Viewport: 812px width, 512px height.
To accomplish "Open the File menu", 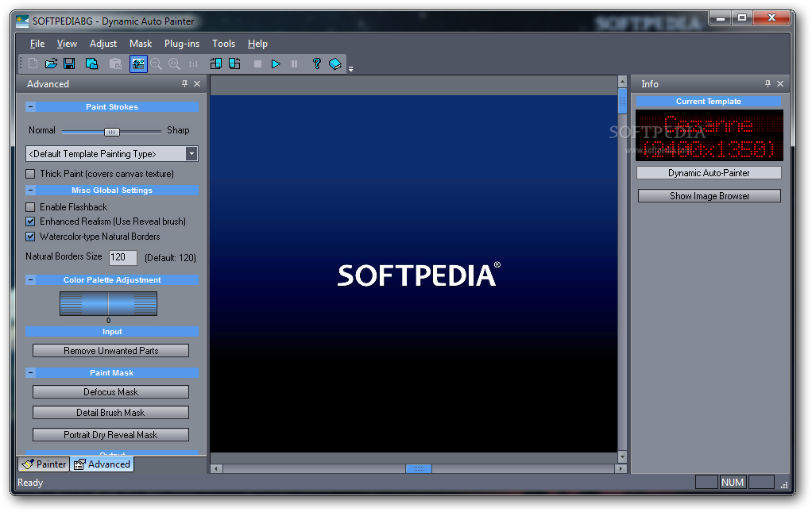I will [37, 44].
